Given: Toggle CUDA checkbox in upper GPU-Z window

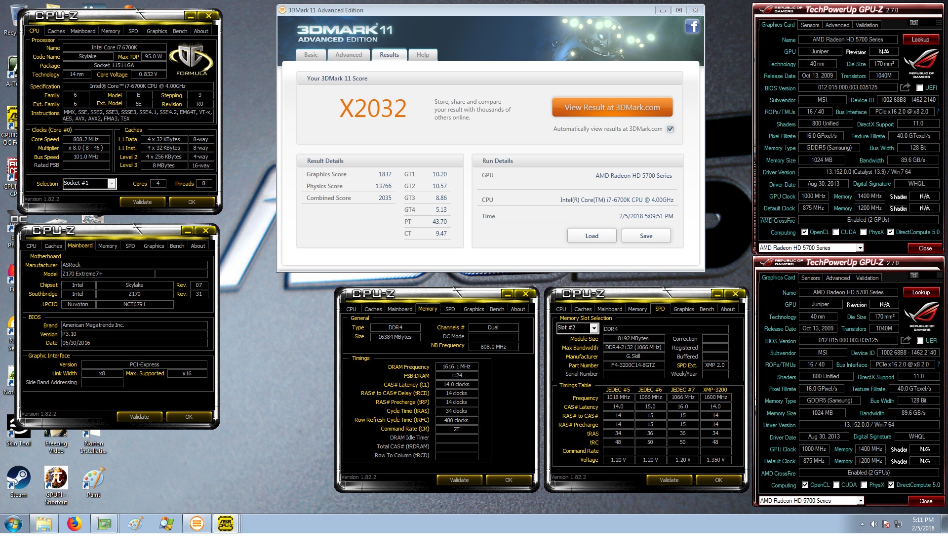Looking at the screenshot, I should (x=836, y=232).
